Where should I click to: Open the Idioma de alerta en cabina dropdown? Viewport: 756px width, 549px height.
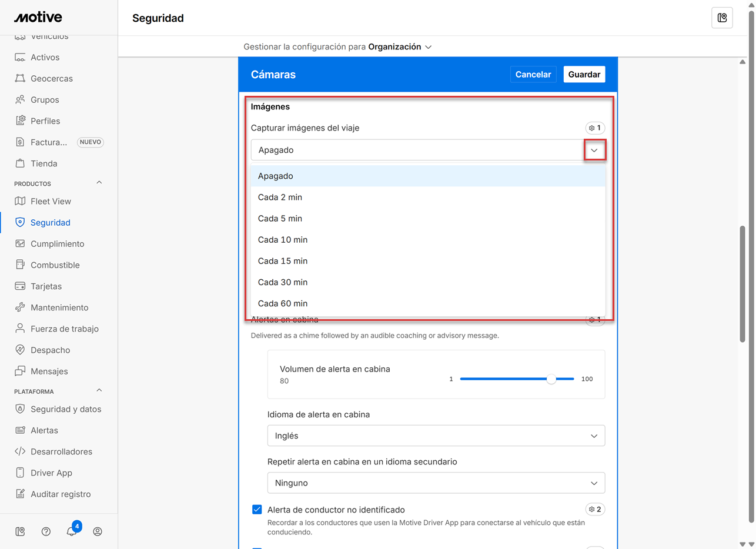point(436,436)
